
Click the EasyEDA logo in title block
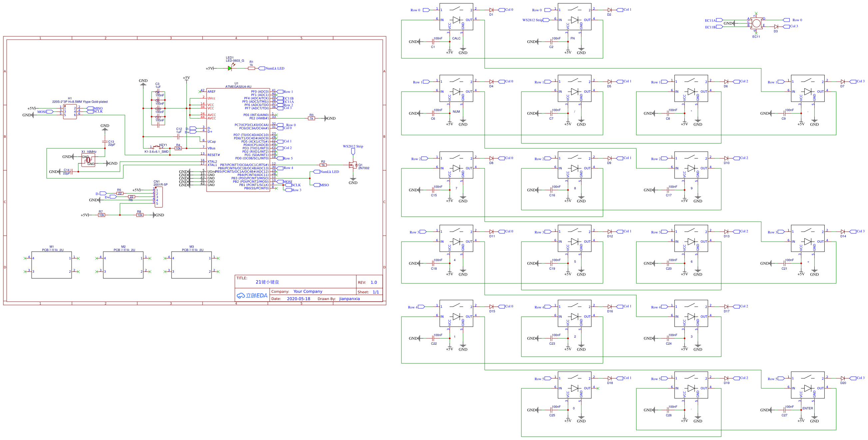coord(252,296)
